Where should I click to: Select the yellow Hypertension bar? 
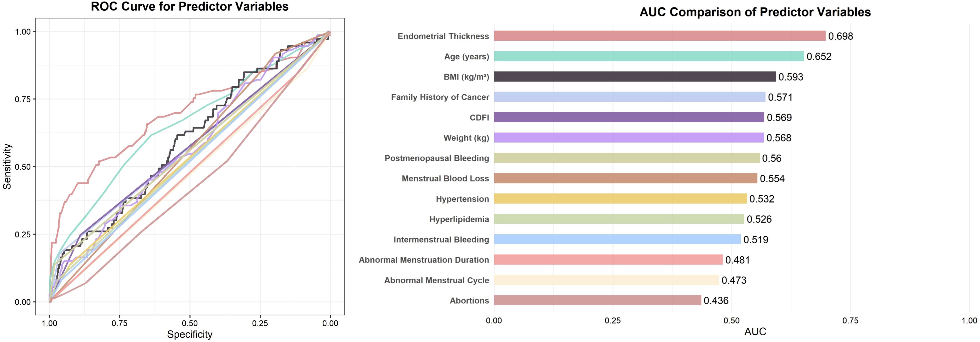click(620, 199)
